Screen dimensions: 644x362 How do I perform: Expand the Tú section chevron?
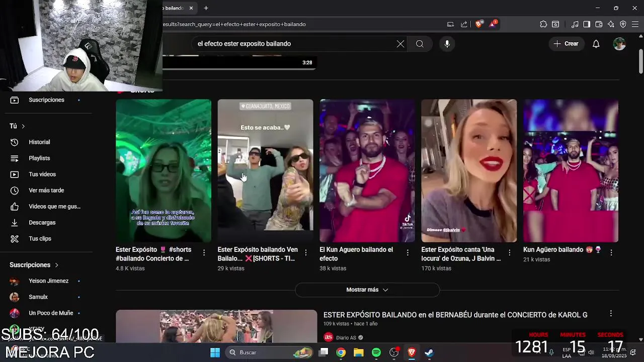coord(23,126)
